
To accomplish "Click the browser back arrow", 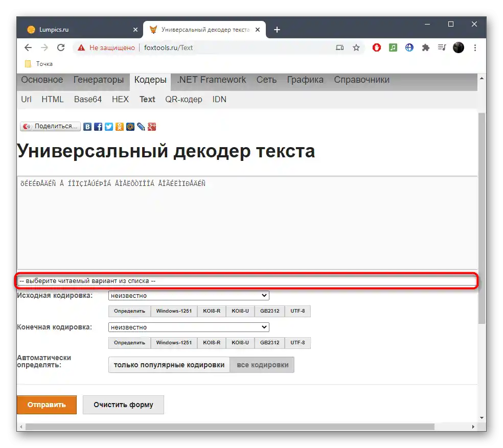I will tap(28, 48).
